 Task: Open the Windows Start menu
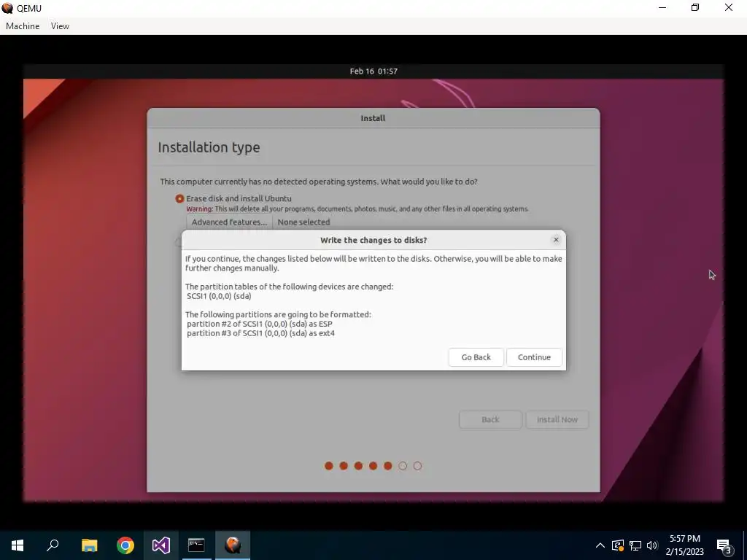[18, 545]
